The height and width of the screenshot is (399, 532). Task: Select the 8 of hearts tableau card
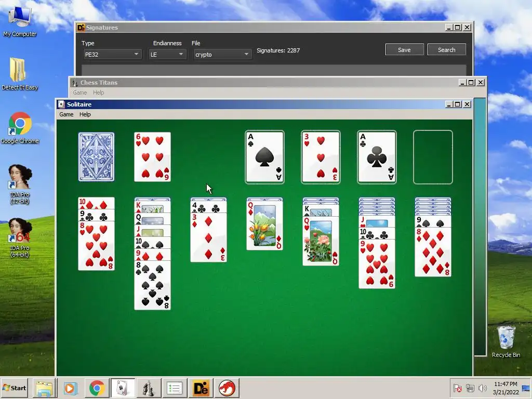(x=96, y=246)
